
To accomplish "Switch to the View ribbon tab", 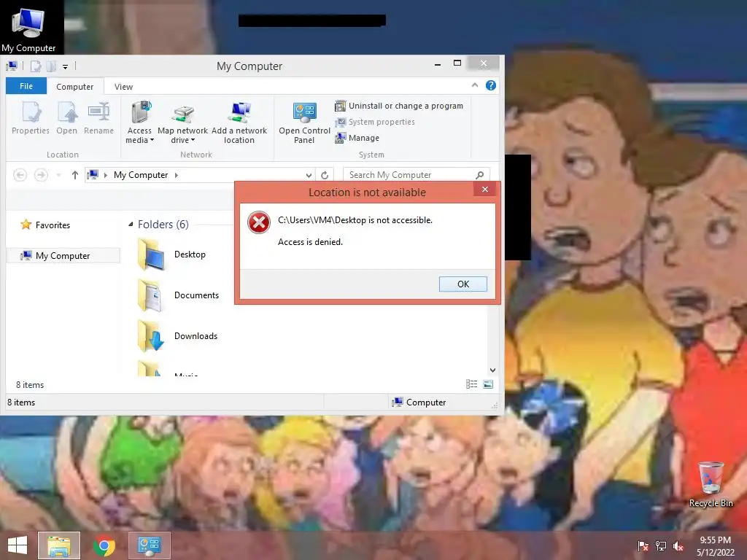I will (123, 87).
